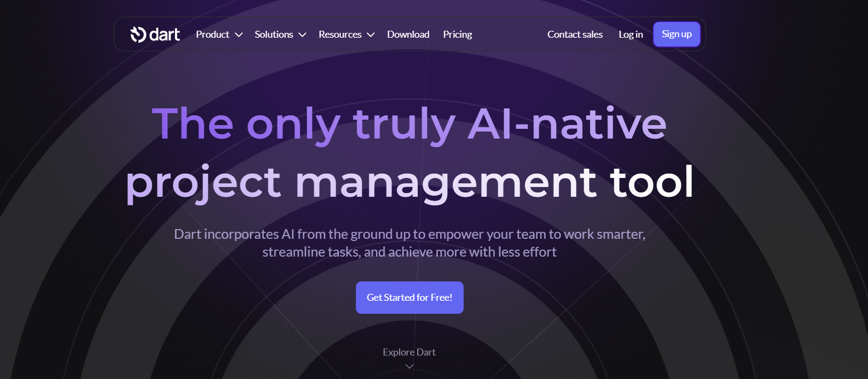868x379 pixels.
Task: Click the Explore Dart text
Action: click(x=409, y=352)
